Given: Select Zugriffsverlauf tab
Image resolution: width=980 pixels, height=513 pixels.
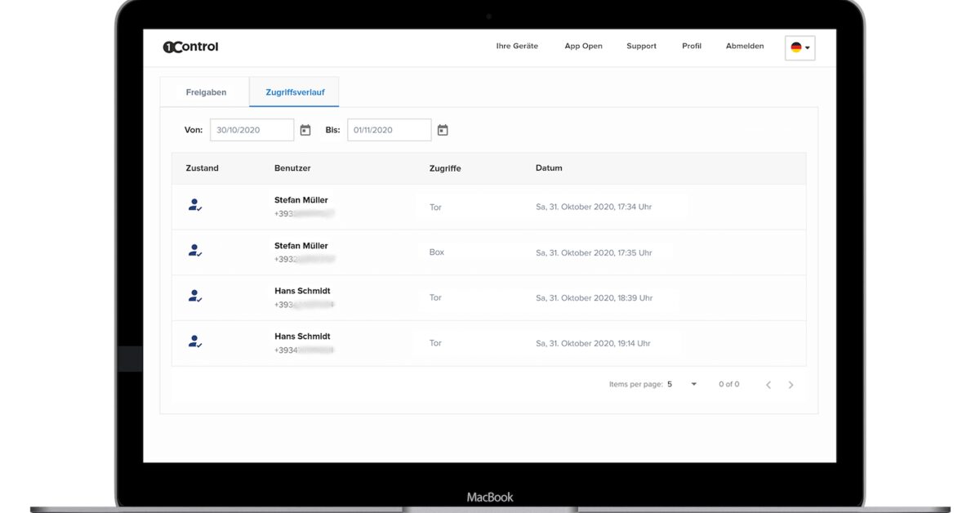Looking at the screenshot, I should click(x=295, y=92).
